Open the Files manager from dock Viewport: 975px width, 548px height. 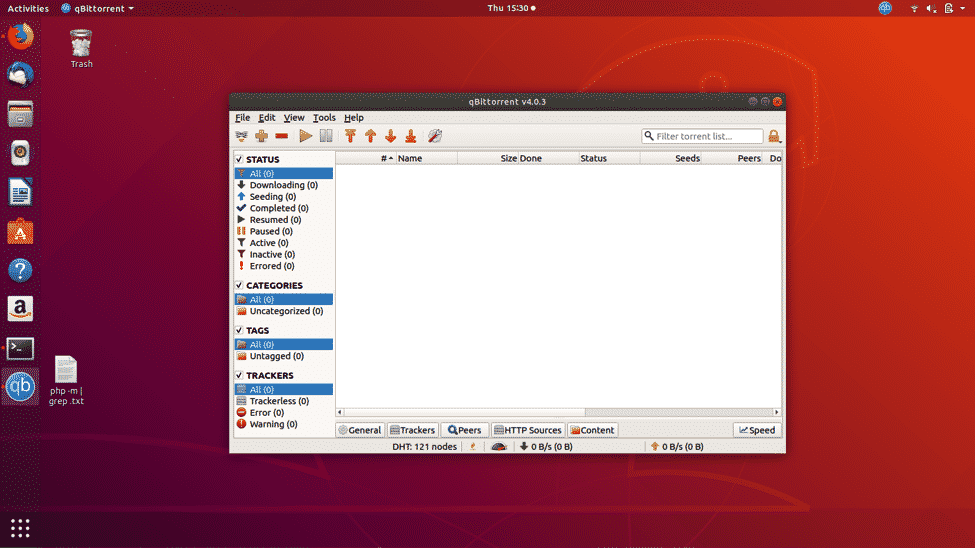pyautogui.click(x=20, y=114)
